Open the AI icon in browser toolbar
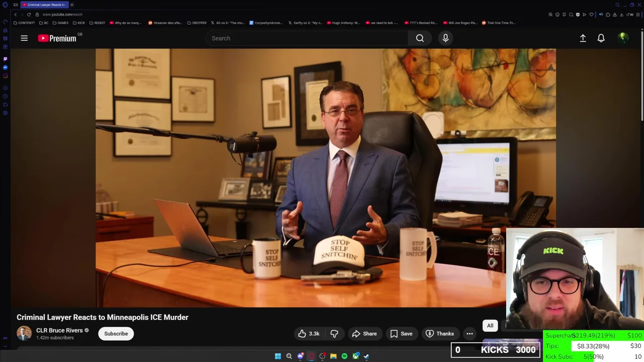Image resolution: width=644 pixels, height=362 pixels. (631, 15)
